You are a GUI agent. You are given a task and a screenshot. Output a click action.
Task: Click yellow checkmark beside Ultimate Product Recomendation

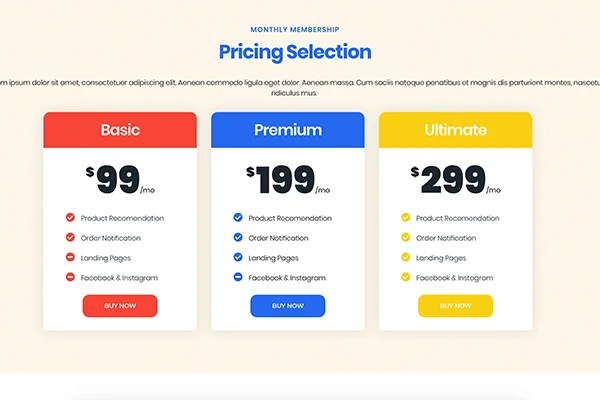click(406, 217)
